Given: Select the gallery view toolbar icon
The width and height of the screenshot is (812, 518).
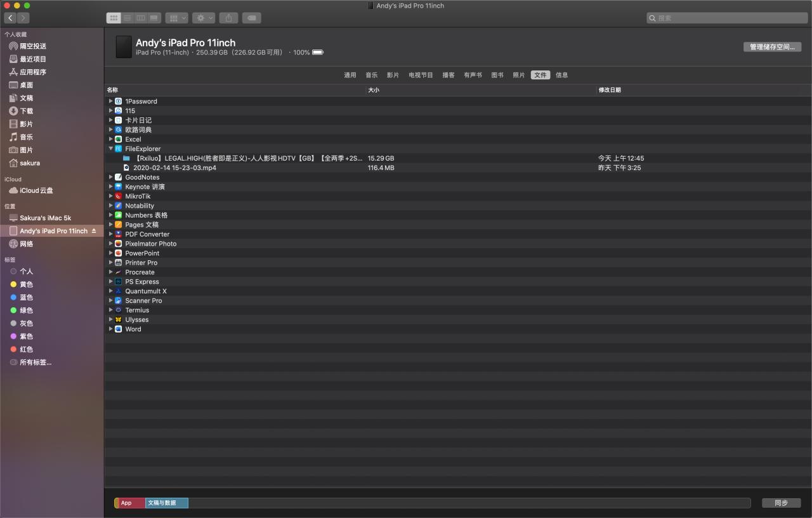Looking at the screenshot, I should (154, 18).
